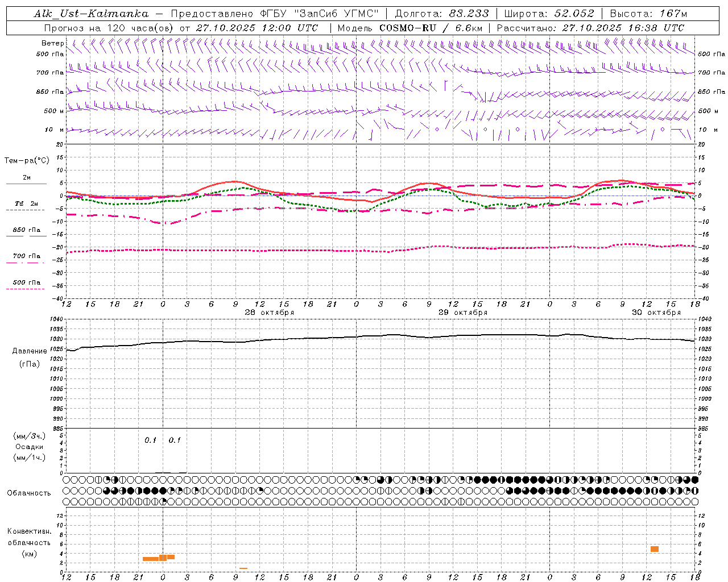Select the longitude value Долгота: 83.233
This screenshot has width=728, height=582.
442,14
